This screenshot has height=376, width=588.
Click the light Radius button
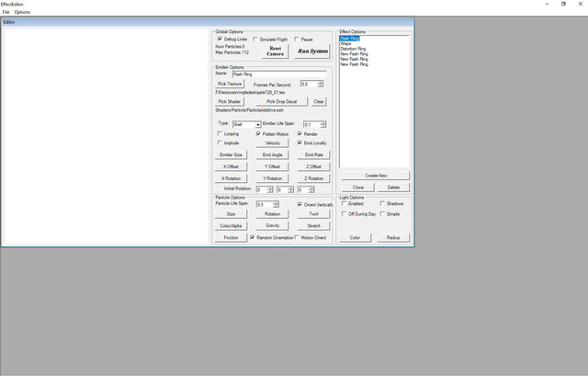pyautogui.click(x=393, y=237)
